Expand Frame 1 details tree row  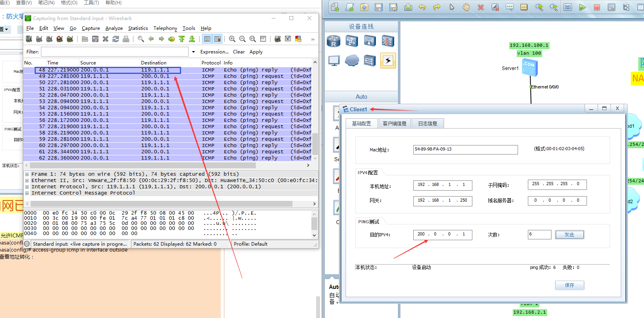click(x=27, y=174)
